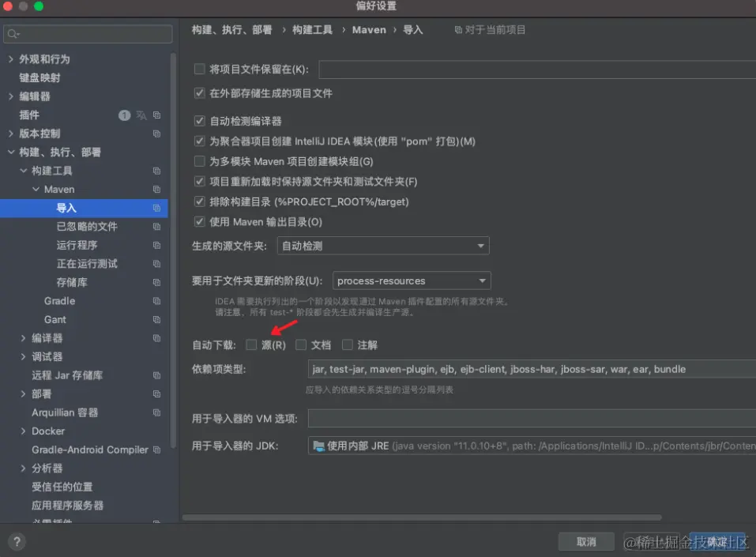
Task: Open the 用于导入器的 JDK dropdown
Action: (532, 446)
